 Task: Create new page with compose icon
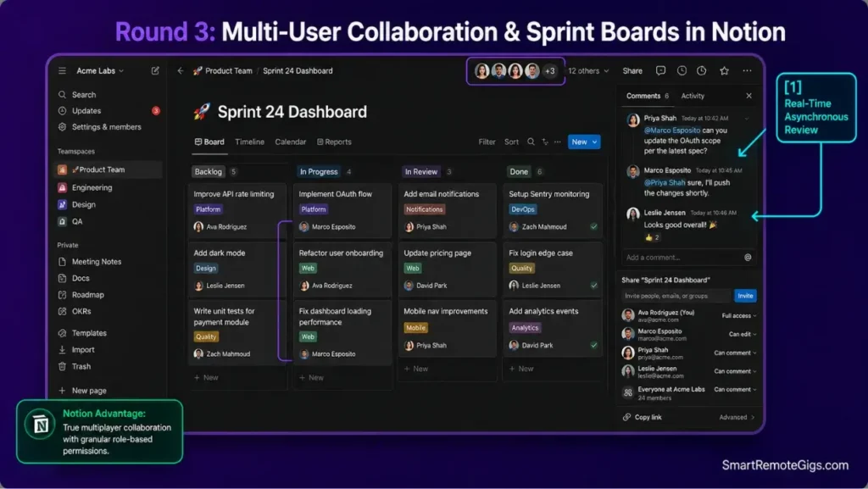(x=155, y=71)
